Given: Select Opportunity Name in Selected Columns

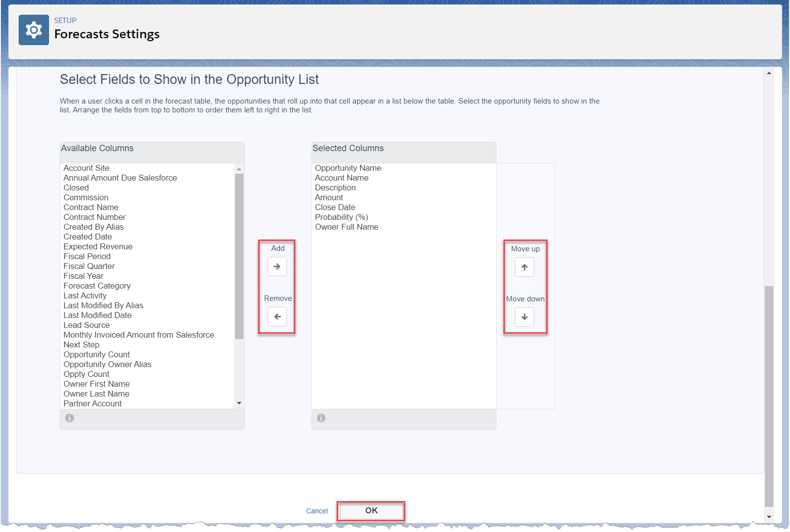Looking at the screenshot, I should pos(348,168).
